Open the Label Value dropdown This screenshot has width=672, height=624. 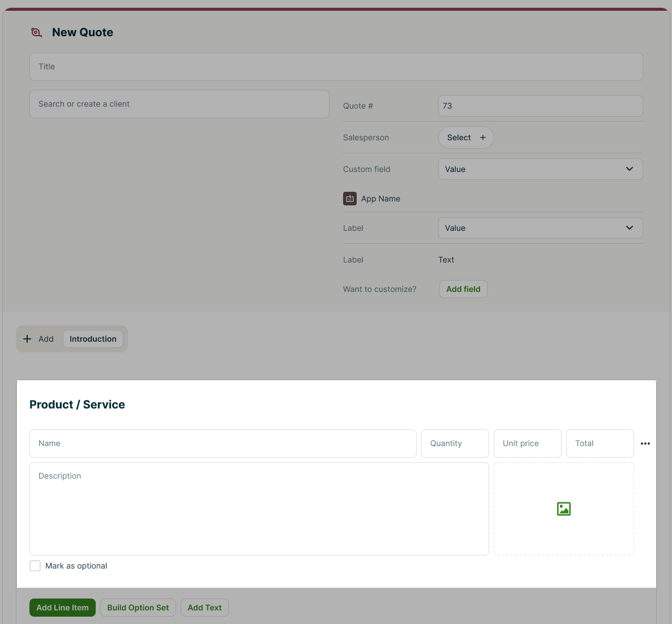tap(540, 228)
